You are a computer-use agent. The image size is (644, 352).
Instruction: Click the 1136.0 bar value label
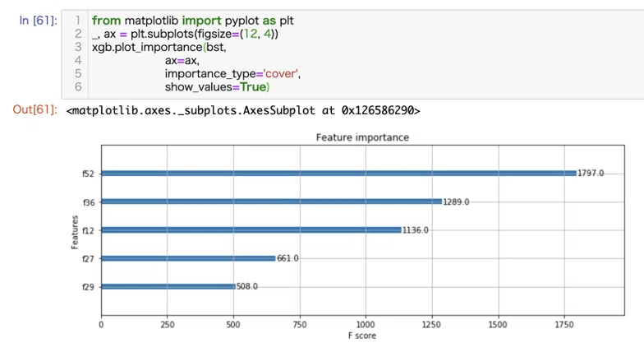click(416, 230)
